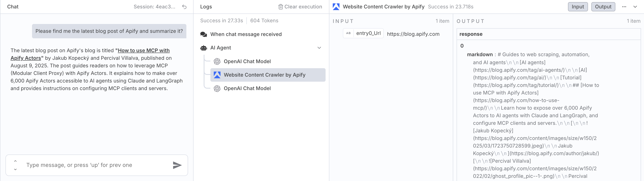Click the first OpenAI Chat Model logo
This screenshot has height=181, width=644.
217,61
